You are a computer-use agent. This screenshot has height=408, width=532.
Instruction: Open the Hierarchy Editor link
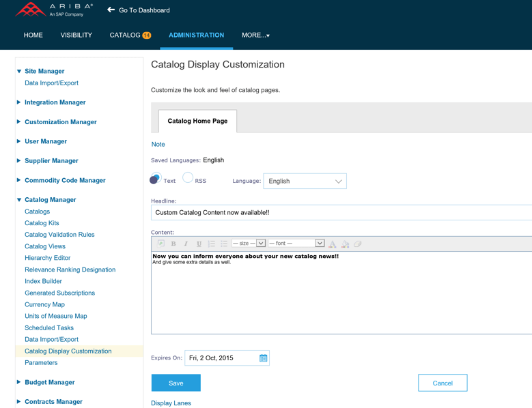[48, 258]
